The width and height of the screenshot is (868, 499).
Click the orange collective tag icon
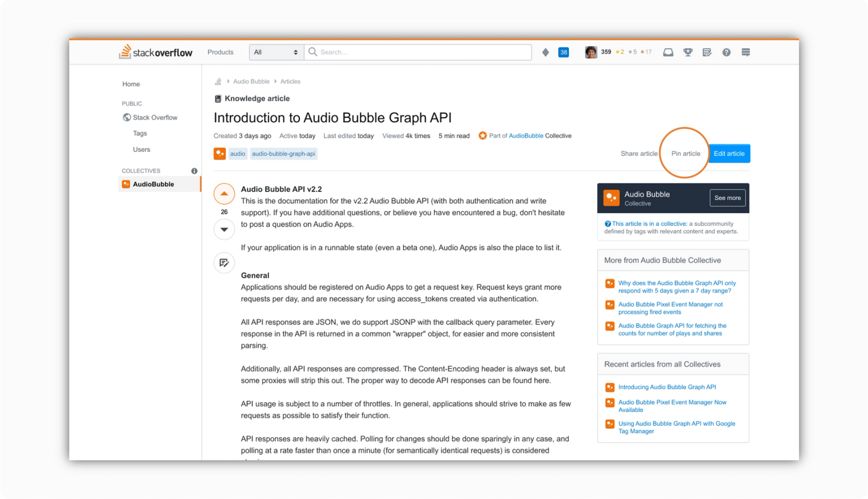(219, 153)
